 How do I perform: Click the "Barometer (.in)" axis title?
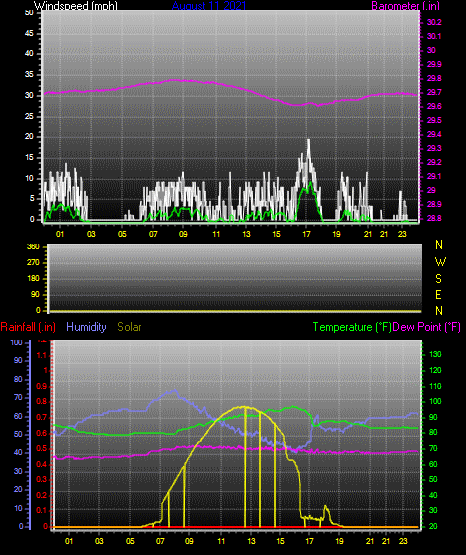[x=405, y=6]
